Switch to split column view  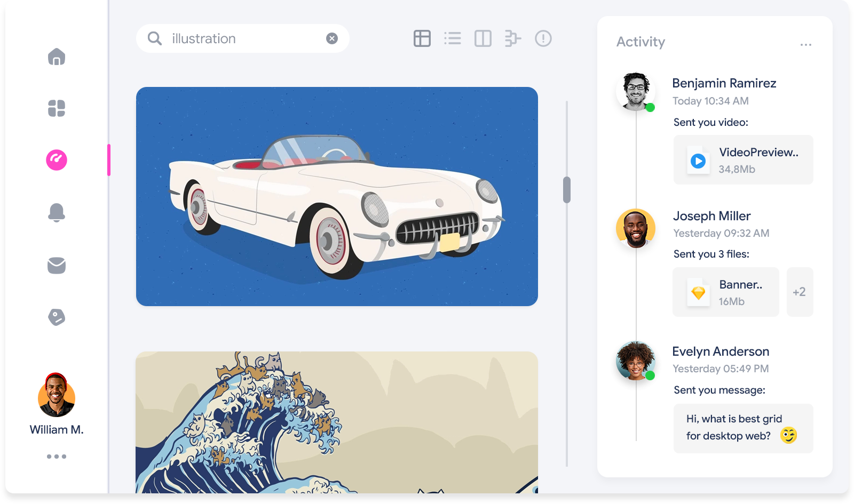(x=483, y=38)
